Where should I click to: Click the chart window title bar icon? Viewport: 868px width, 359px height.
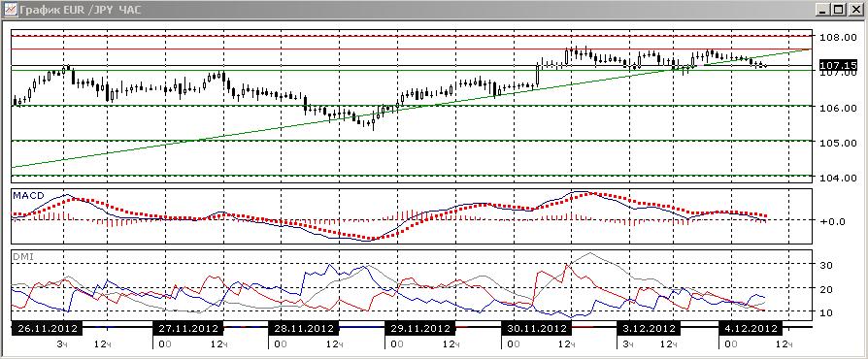click(x=10, y=10)
